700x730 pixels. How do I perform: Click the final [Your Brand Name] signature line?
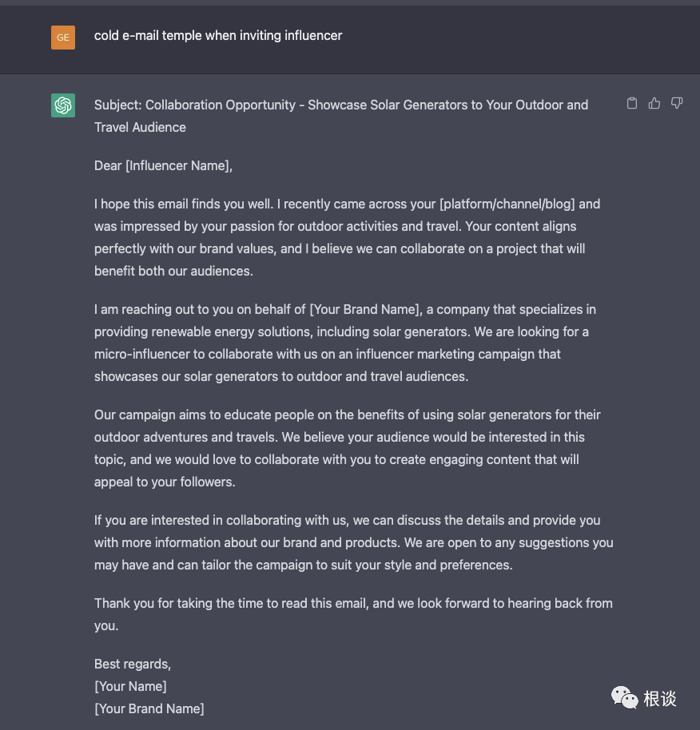[149, 709]
